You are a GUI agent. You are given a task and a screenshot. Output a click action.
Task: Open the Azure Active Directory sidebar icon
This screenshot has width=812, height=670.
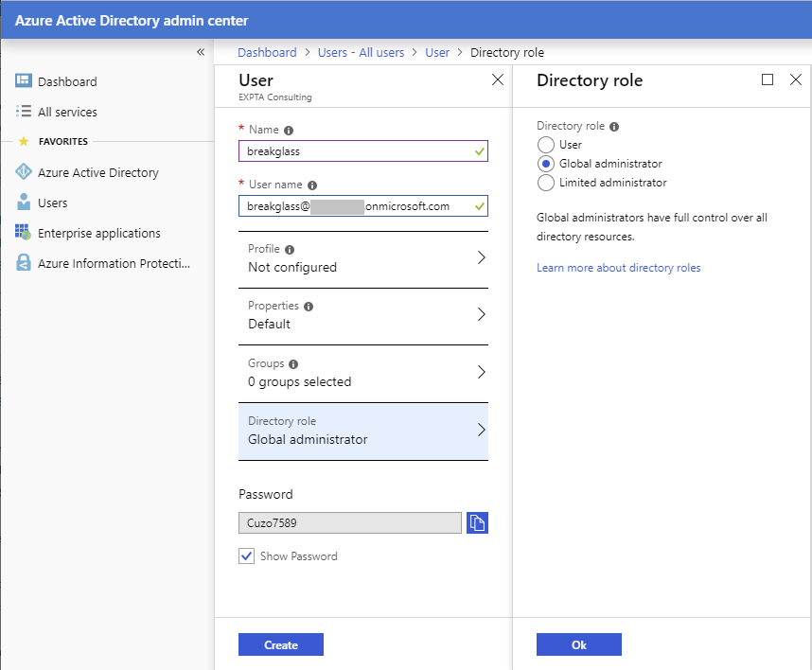(x=21, y=172)
